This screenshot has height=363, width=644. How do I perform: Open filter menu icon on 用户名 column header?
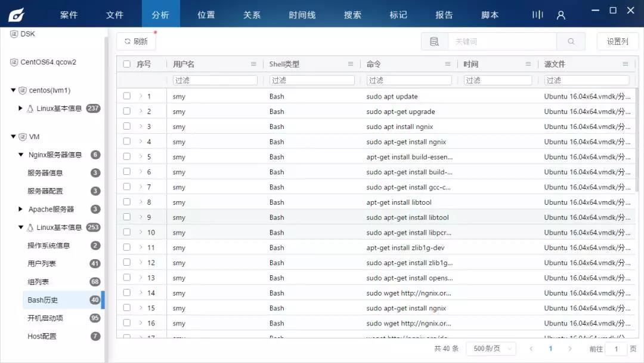pos(253,63)
